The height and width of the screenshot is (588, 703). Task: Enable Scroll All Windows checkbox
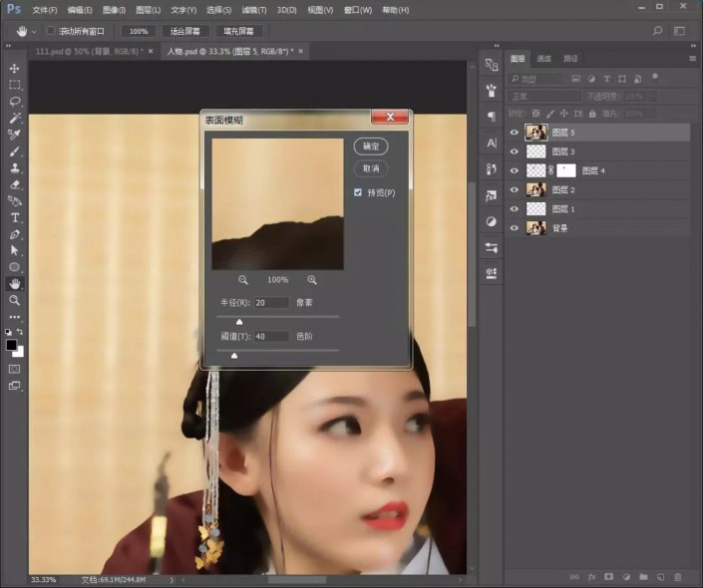click(x=51, y=31)
